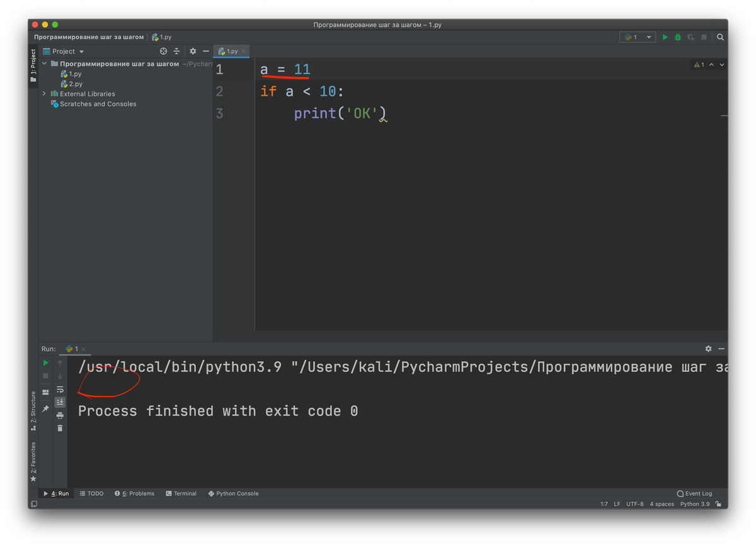Viewport: 756px width, 546px height.
Task: Toggle soft-wrap in the Run console
Action: coord(60,389)
